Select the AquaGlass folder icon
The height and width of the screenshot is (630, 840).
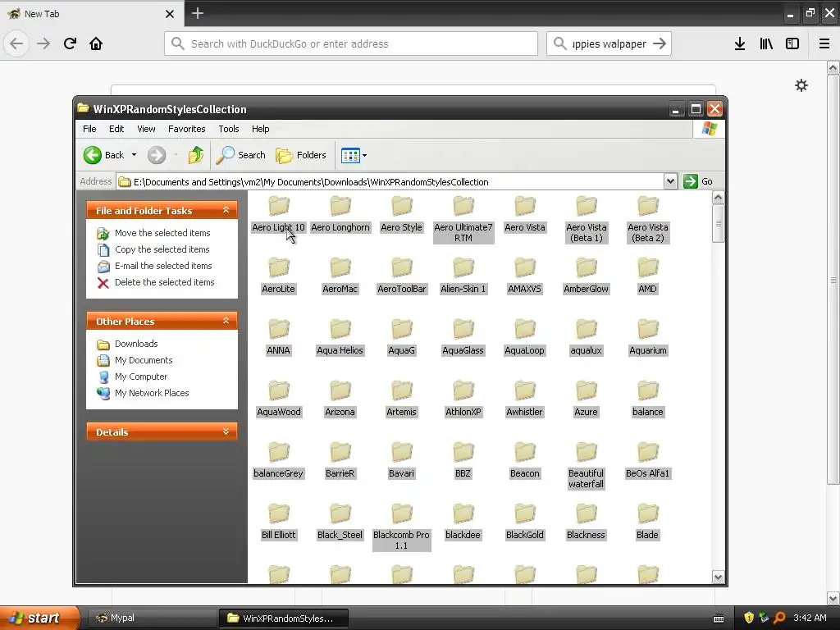[463, 329]
